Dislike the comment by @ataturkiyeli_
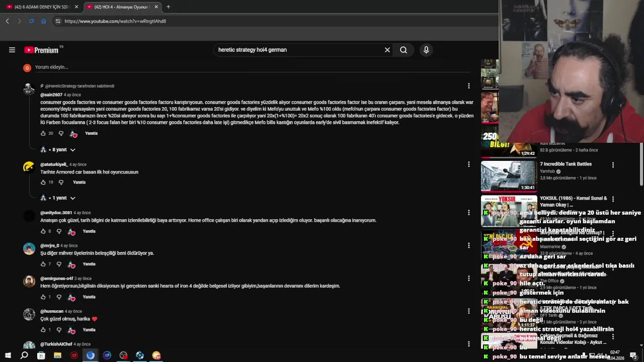This screenshot has width=644, height=362. tap(61, 182)
